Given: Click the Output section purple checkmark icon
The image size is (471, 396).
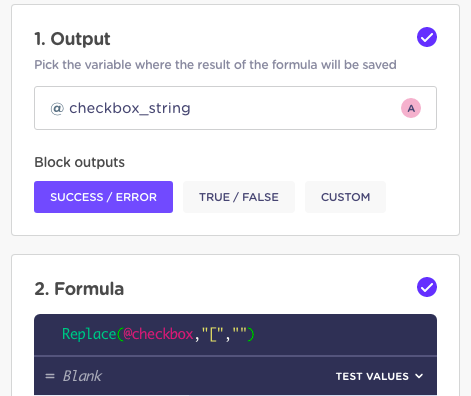Looking at the screenshot, I should [x=427, y=37].
